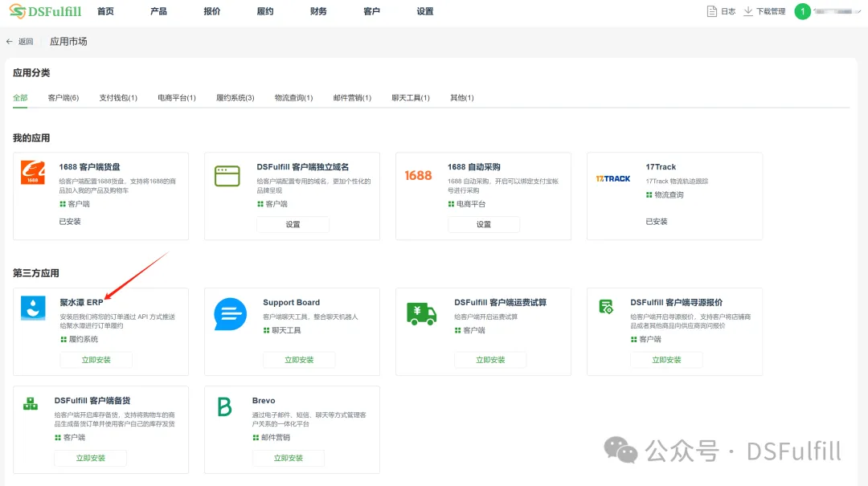Open the 财务 top navigation menu
This screenshot has width=868, height=486.
pos(318,11)
